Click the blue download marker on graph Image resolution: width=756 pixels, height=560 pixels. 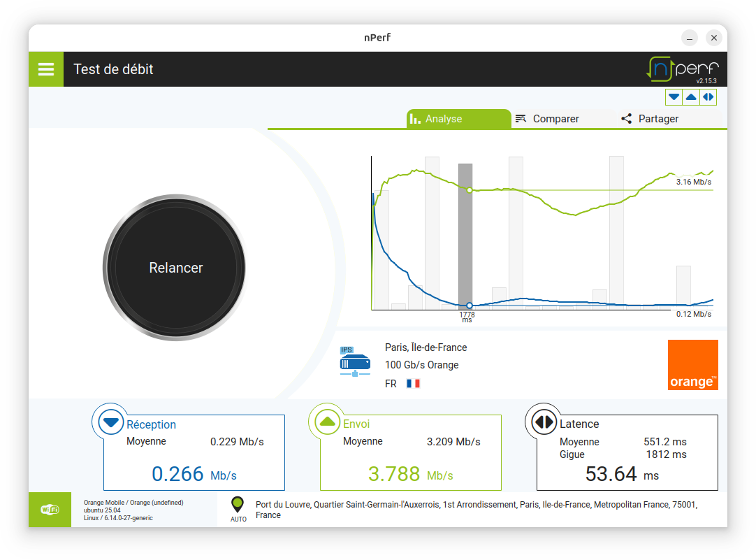(x=470, y=306)
